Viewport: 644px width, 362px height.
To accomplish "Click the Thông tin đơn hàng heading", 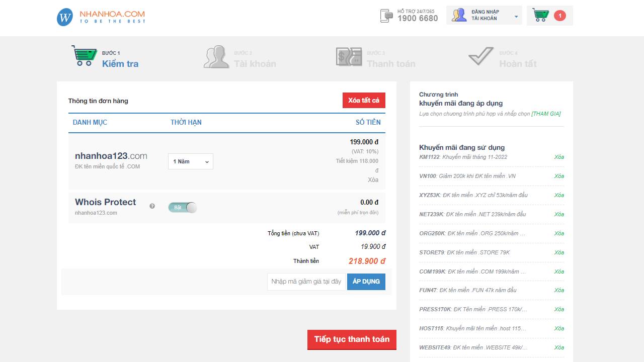I will coord(98,101).
